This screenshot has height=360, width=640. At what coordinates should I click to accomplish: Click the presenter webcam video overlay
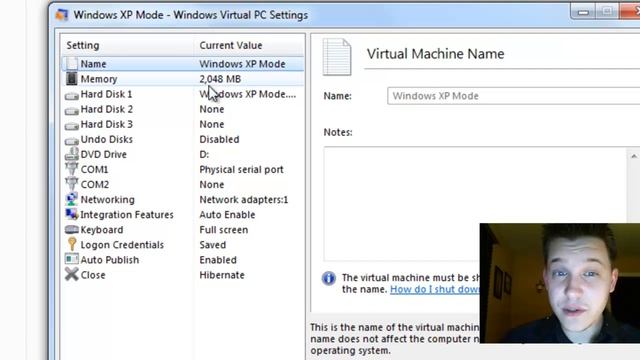click(x=560, y=283)
